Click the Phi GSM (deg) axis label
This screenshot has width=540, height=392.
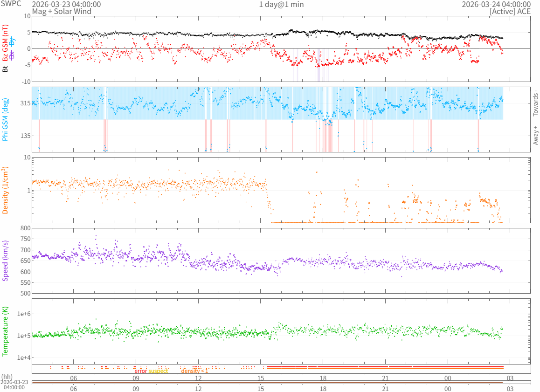coord(6,119)
